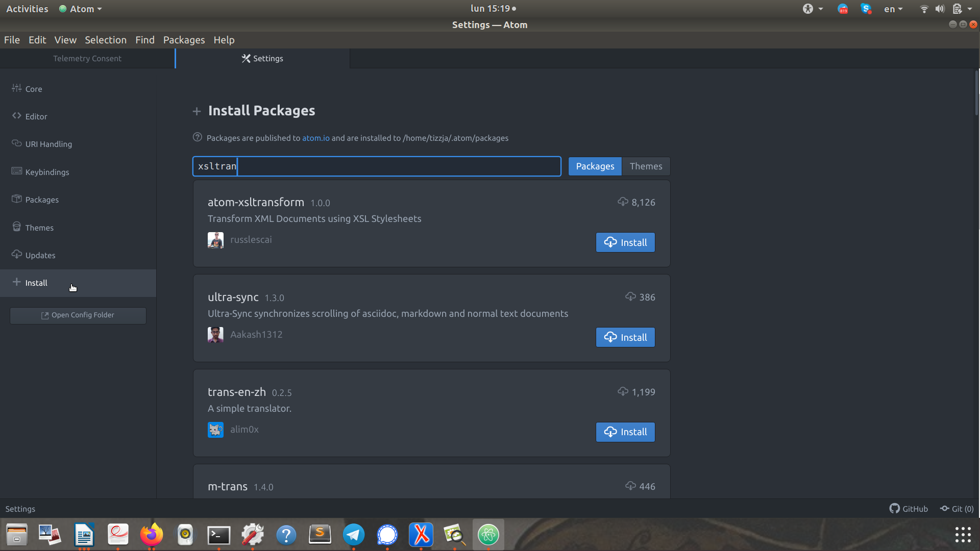Open atom-xsltransform package title
The height and width of the screenshot is (551, 980).
[256, 202]
